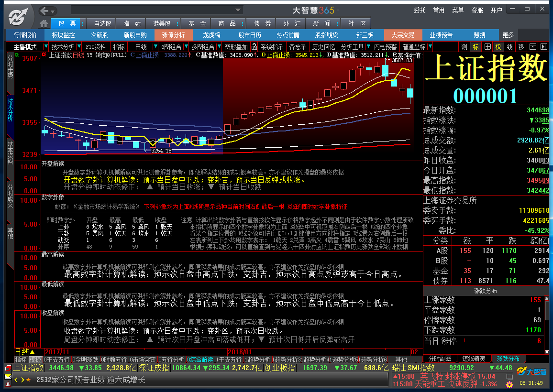Expand the 普通坐标 dropdown arrow
Image resolution: width=553 pixels, height=392 pixels.
point(430,46)
